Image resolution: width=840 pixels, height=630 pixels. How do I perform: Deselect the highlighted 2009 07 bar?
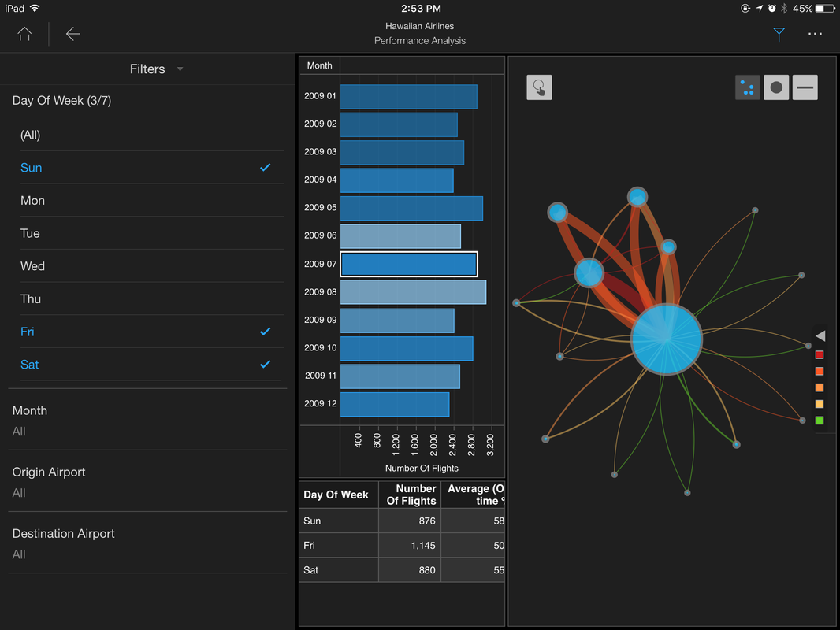(x=409, y=264)
